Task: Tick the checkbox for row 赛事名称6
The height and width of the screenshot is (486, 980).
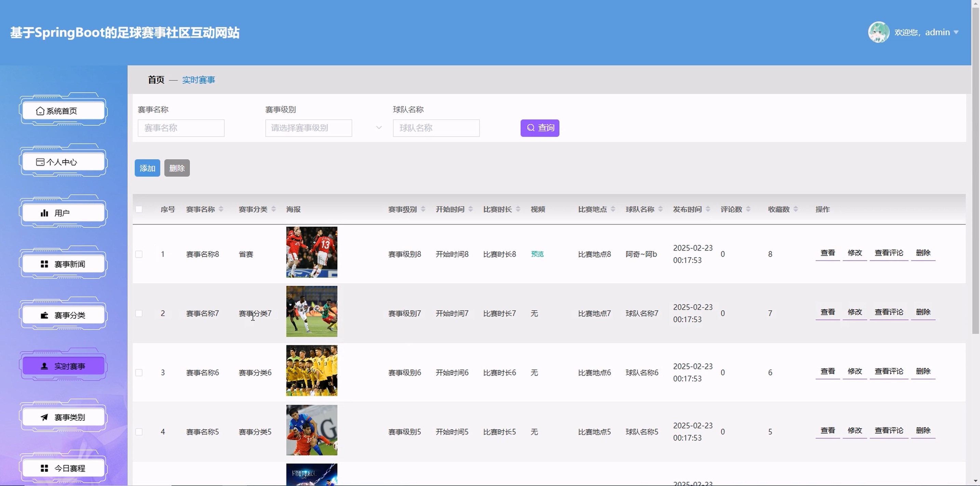Action: tap(139, 373)
